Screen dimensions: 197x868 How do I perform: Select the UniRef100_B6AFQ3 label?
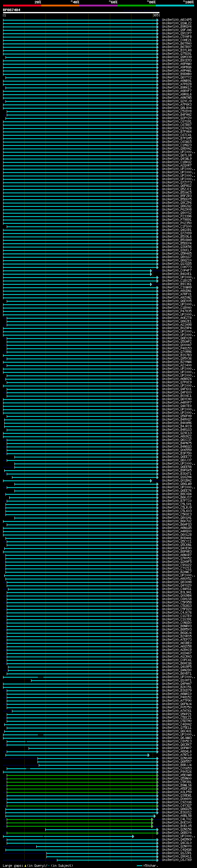click(x=177, y=524)
